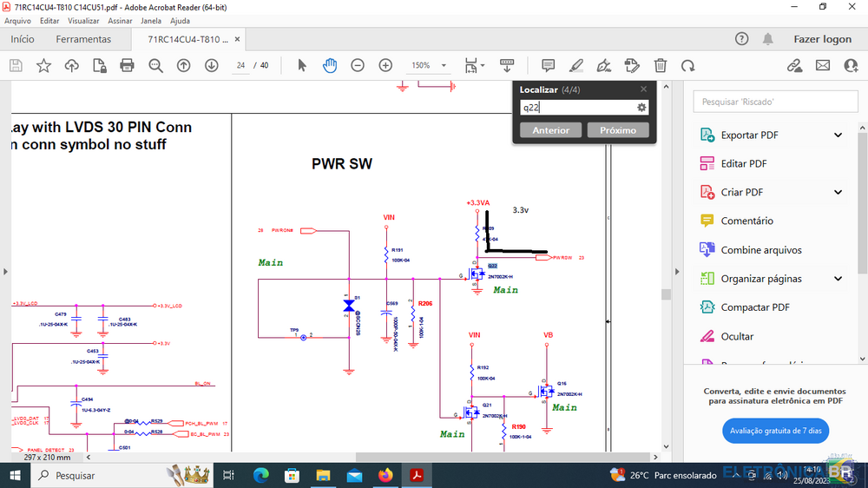868x488 pixels.
Task: Open the Visualizar menu
Action: pyautogui.click(x=83, y=21)
